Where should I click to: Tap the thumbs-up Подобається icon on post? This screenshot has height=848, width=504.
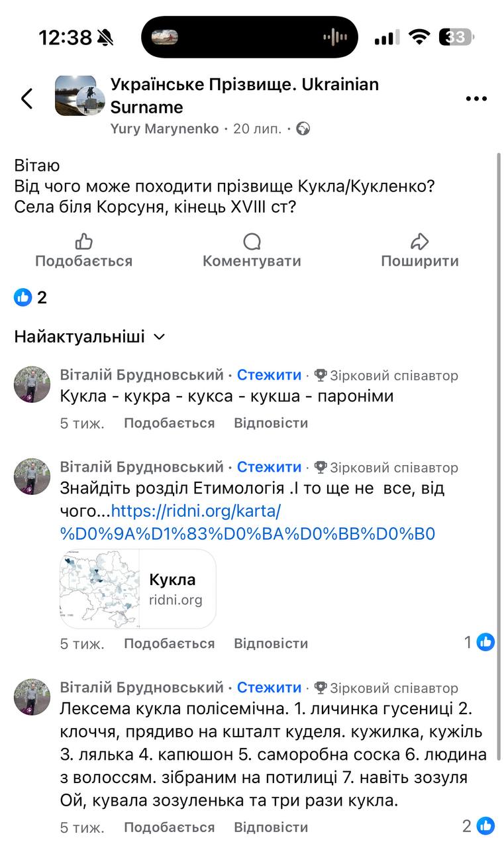point(83,241)
